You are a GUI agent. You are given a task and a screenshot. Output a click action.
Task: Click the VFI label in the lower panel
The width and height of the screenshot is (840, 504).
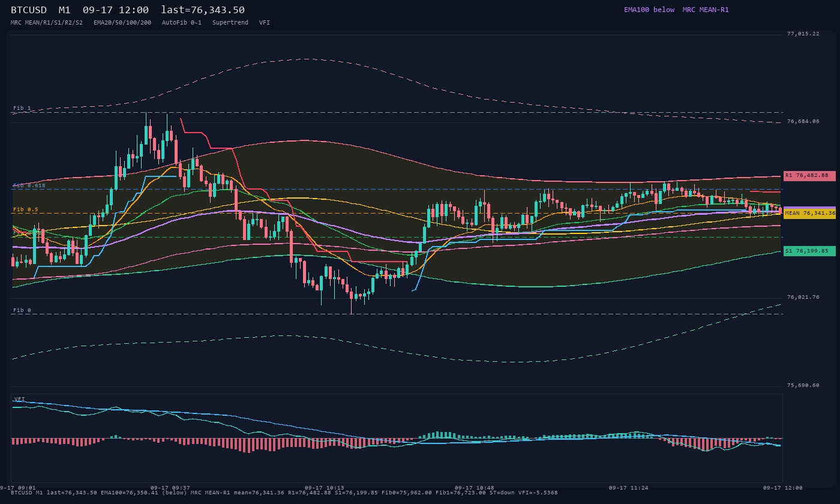(20, 399)
